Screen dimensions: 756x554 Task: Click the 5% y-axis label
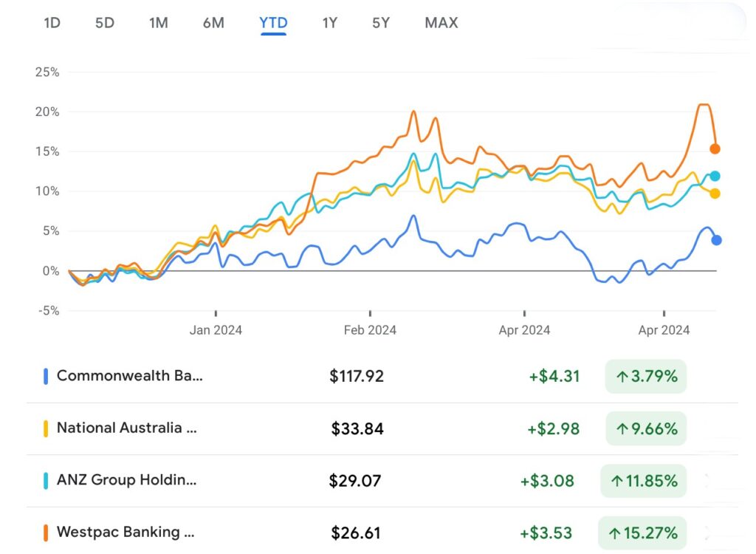click(x=50, y=230)
